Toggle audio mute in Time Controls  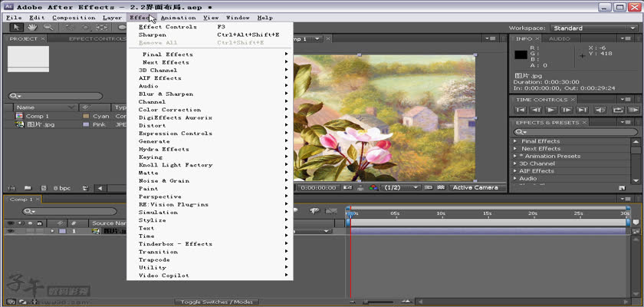coord(600,110)
